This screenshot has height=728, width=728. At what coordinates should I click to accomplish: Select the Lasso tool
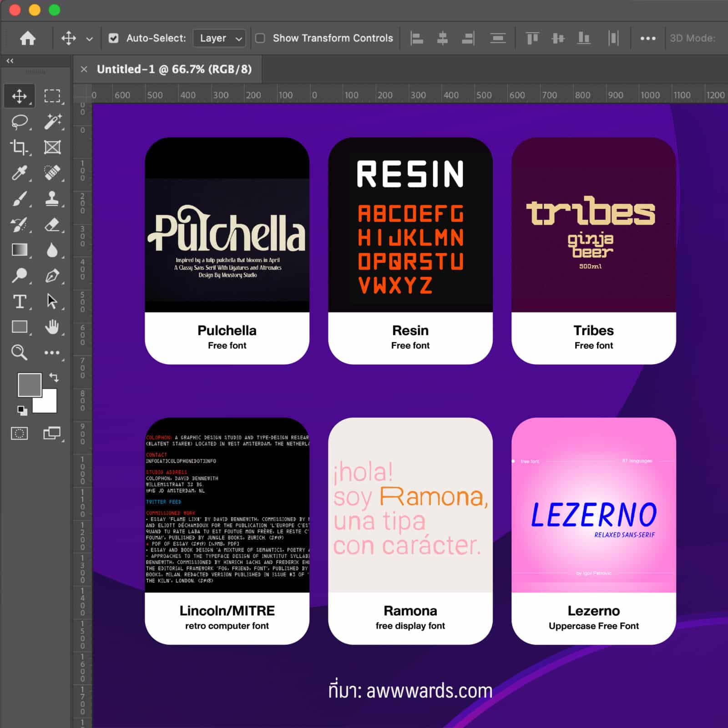tap(20, 122)
